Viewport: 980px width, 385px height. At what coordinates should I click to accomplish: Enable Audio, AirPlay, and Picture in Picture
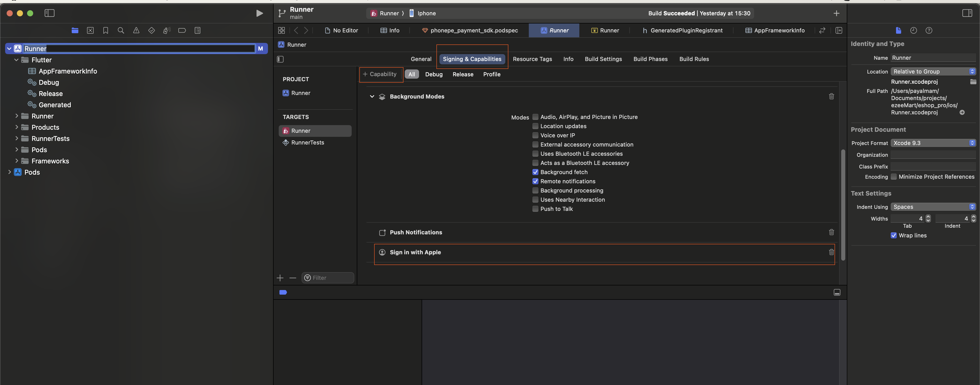pyautogui.click(x=535, y=117)
